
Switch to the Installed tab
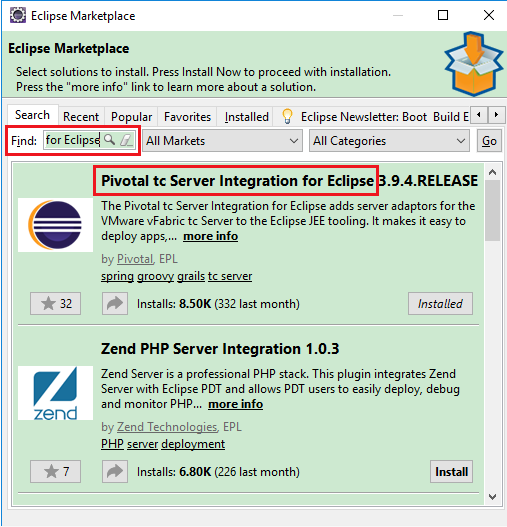[x=246, y=117]
